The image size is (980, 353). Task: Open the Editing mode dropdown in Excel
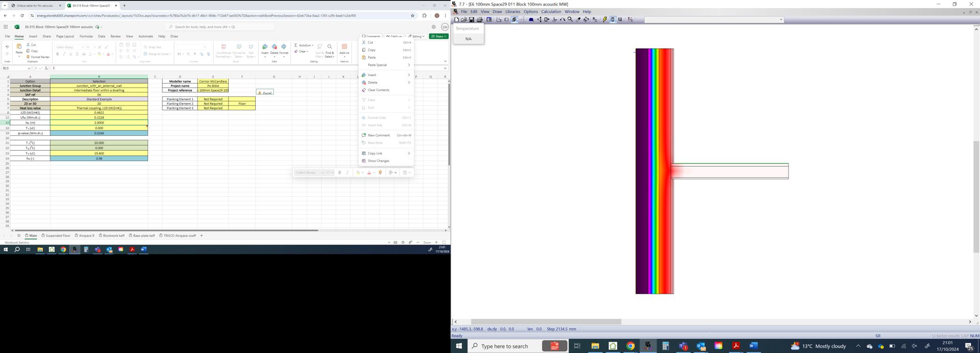[x=416, y=36]
